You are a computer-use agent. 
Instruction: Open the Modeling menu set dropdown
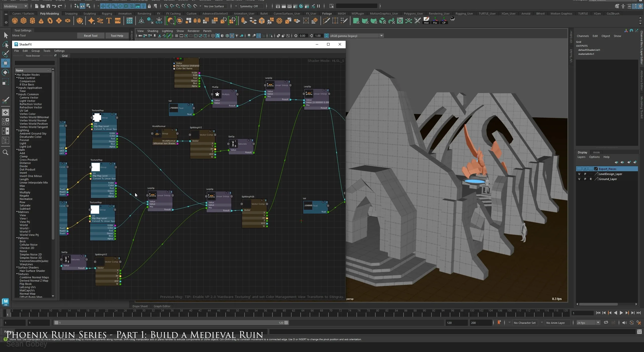16,6
